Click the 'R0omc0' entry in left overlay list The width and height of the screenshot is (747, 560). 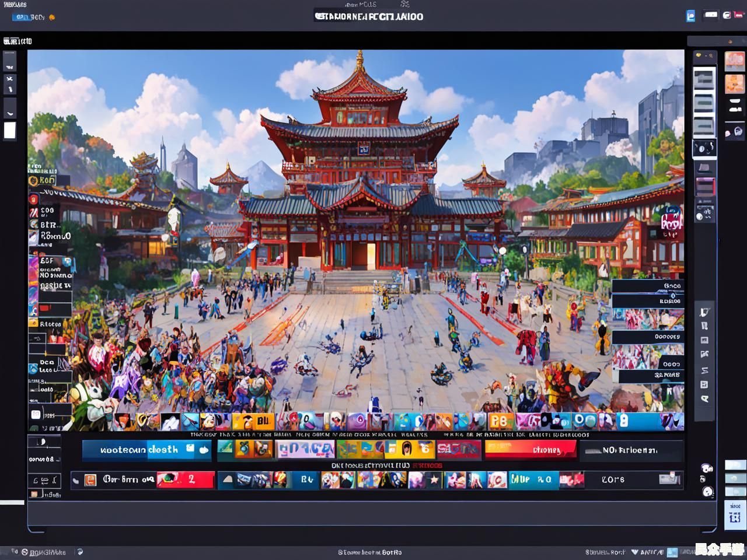(x=55, y=236)
